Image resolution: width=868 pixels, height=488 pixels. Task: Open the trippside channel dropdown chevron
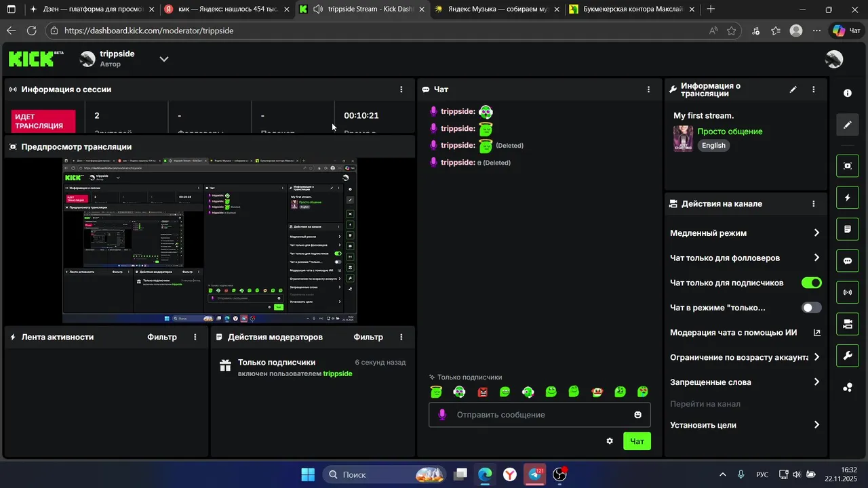coord(164,59)
